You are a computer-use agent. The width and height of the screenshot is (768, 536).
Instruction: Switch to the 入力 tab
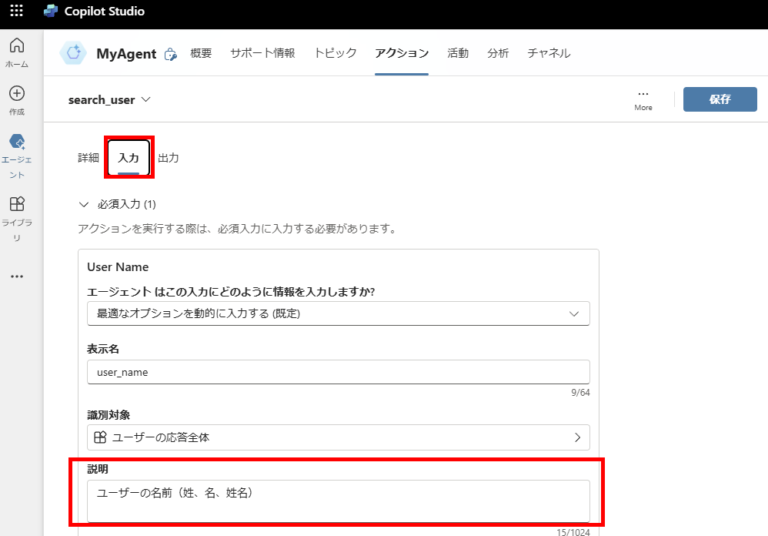point(128,158)
